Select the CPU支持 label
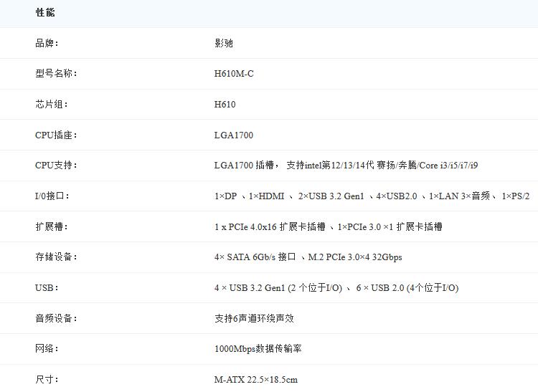Viewport: 538px width, 392px height. [56, 165]
